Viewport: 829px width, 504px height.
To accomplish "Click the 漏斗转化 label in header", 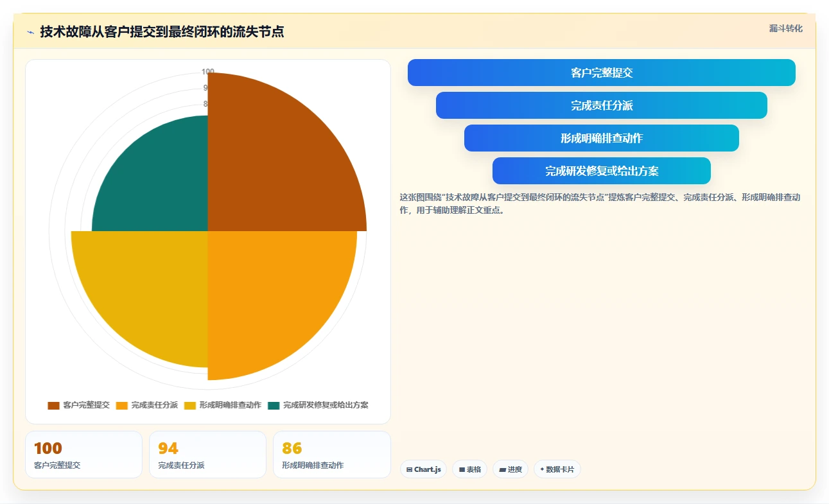I will pyautogui.click(x=786, y=28).
